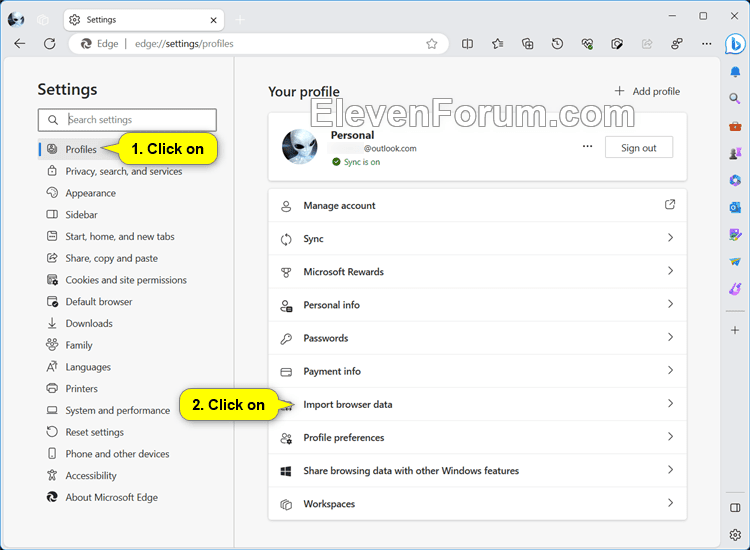
Task: Open sidebar settings gear at bottom
Action: (735, 535)
